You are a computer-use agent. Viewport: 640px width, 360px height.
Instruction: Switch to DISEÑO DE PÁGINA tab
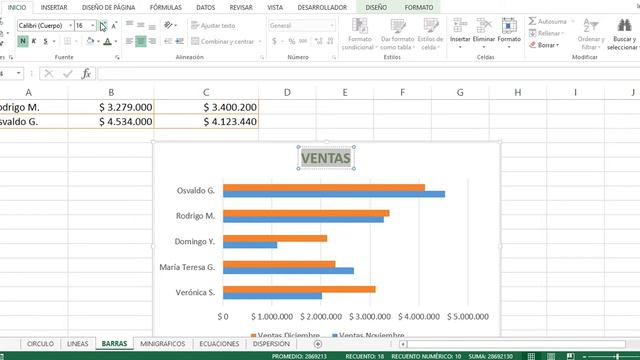click(109, 7)
